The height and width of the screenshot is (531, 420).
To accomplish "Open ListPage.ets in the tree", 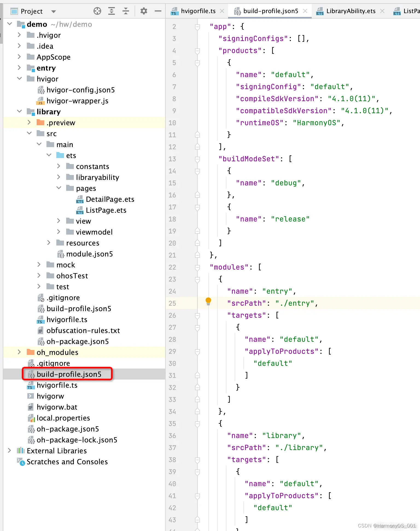I will (x=106, y=210).
